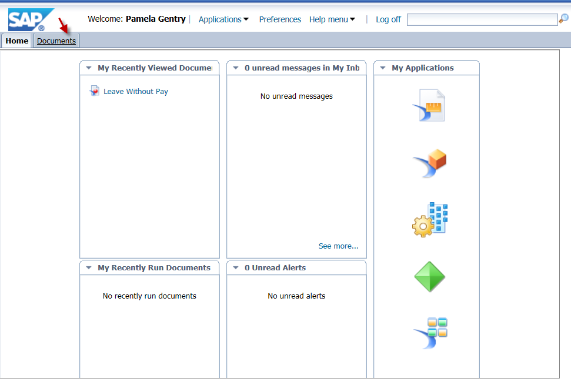Click the Leave Without Pay document icon
Viewport: 571px width, 392px height.
(94, 91)
